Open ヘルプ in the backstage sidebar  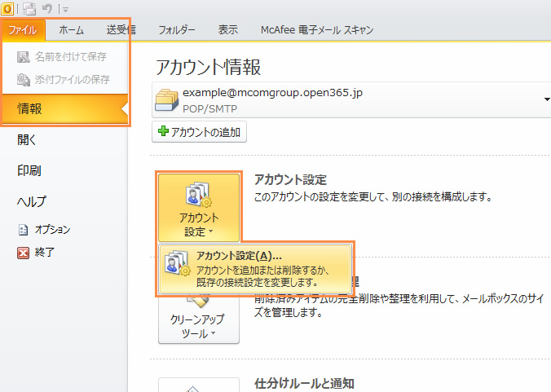point(32,201)
